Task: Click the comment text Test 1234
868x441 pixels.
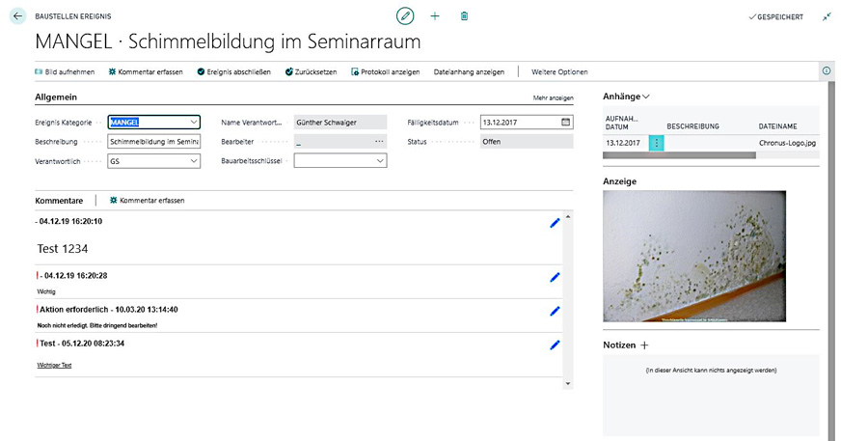Action: 63,249
